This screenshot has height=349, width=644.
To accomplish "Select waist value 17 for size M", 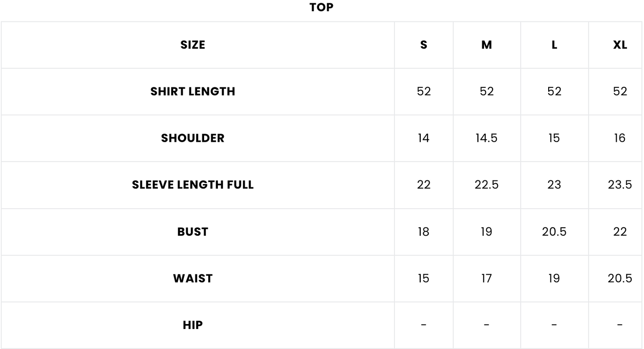I will click(487, 279).
